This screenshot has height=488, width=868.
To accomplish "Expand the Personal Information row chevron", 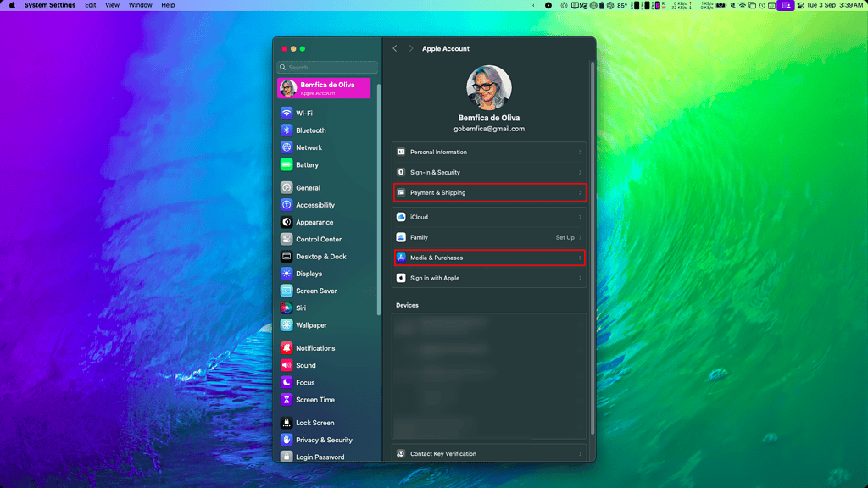I will click(x=580, y=152).
